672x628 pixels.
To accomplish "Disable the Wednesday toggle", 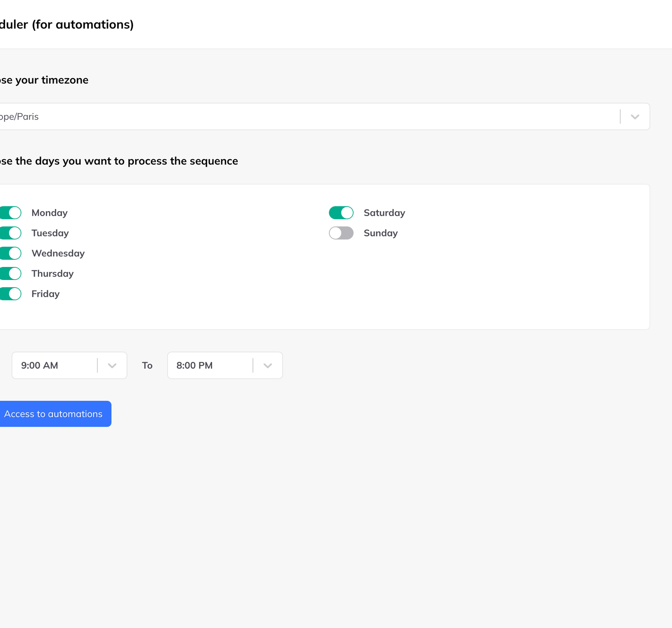I will click(x=10, y=253).
